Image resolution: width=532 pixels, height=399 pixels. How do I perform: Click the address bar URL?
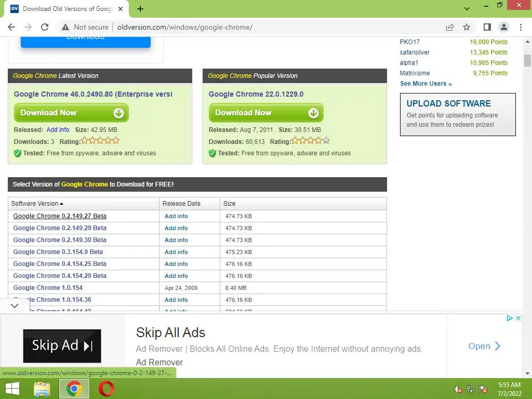click(x=185, y=27)
